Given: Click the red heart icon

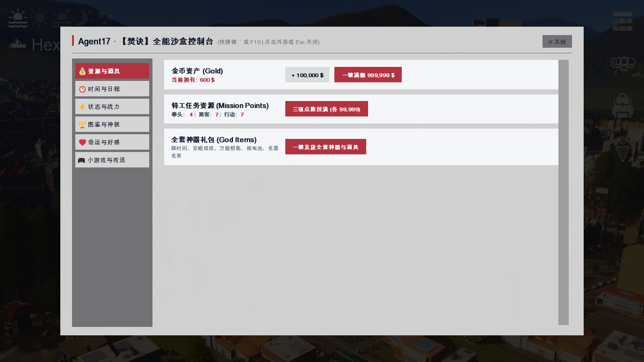Looking at the screenshot, I should pos(82,142).
